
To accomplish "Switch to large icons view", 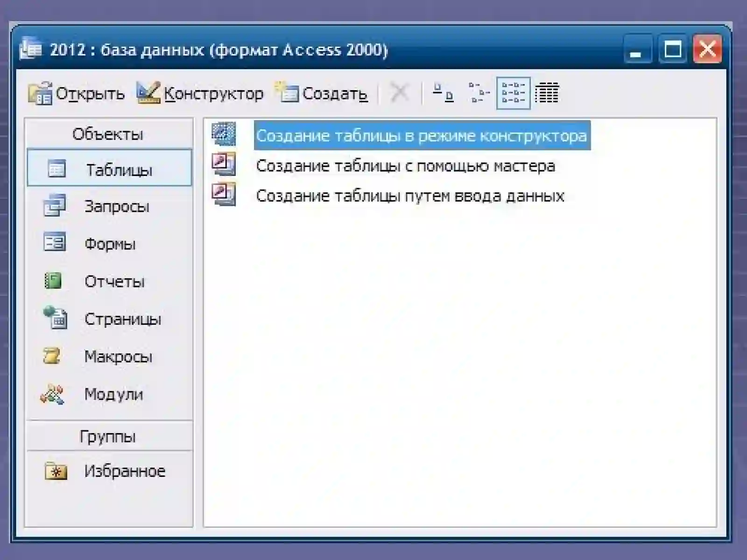I will (443, 93).
